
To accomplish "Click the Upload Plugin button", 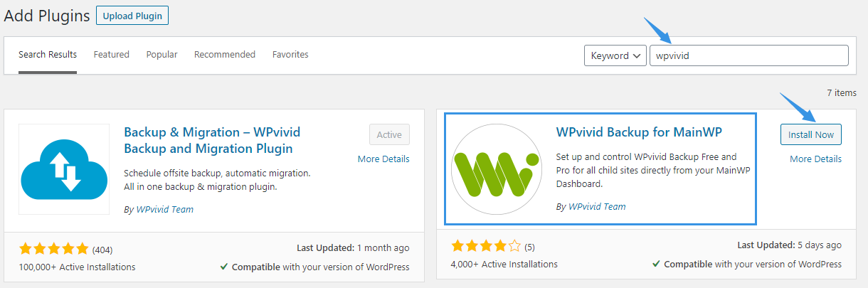I will click(132, 16).
